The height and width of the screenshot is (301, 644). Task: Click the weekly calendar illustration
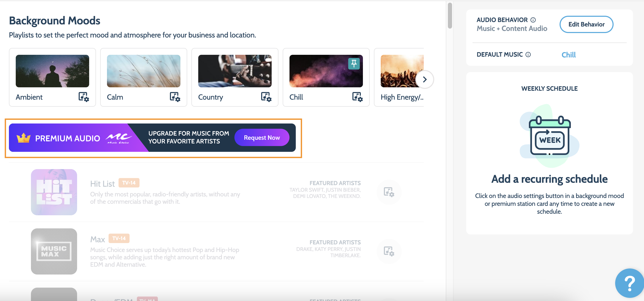tap(550, 136)
